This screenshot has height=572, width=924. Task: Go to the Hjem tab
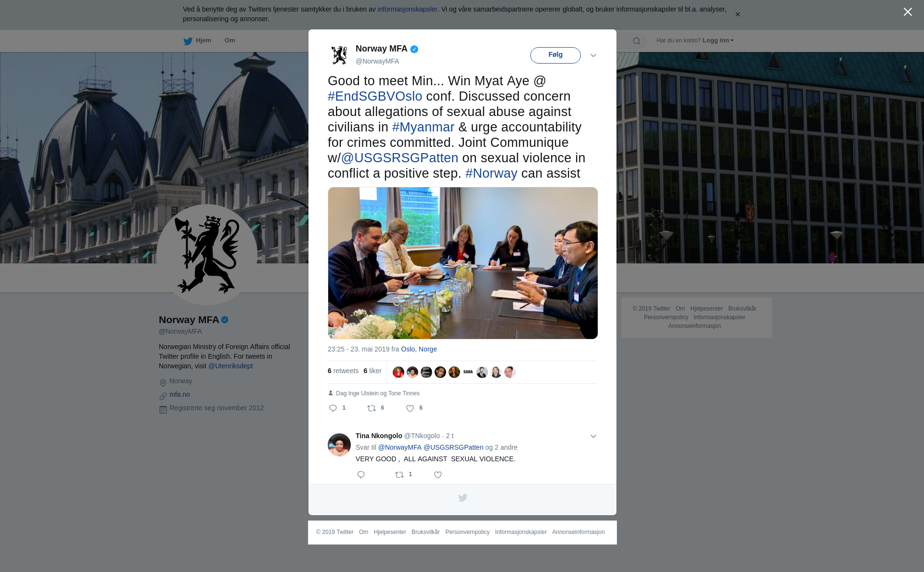pyautogui.click(x=204, y=40)
